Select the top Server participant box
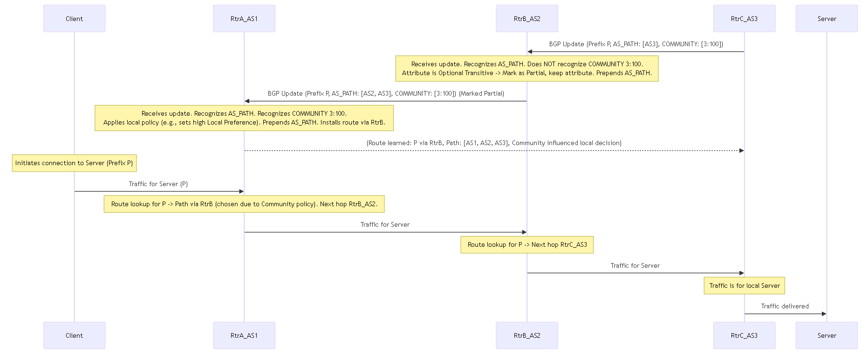The height and width of the screenshot is (362, 868). point(827,19)
